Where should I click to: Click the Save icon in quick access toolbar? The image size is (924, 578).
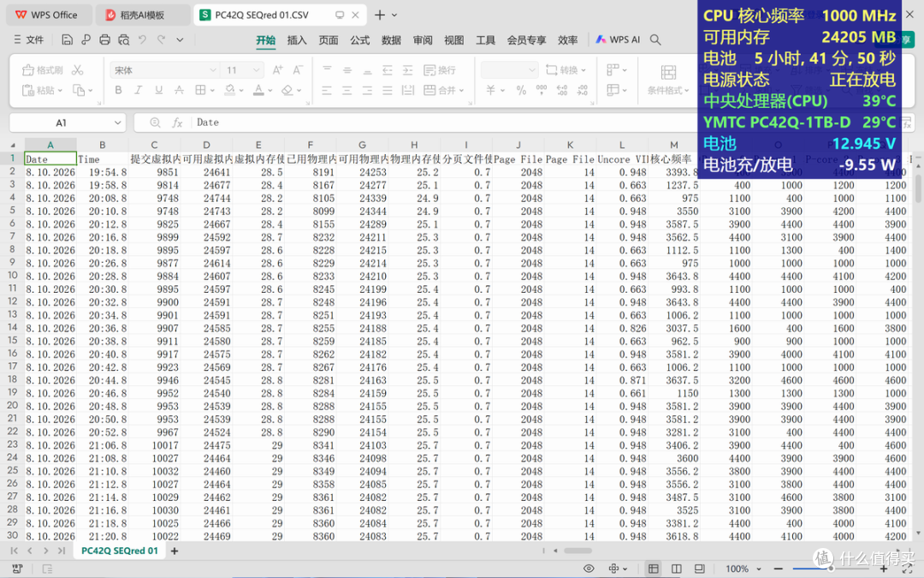(x=68, y=39)
